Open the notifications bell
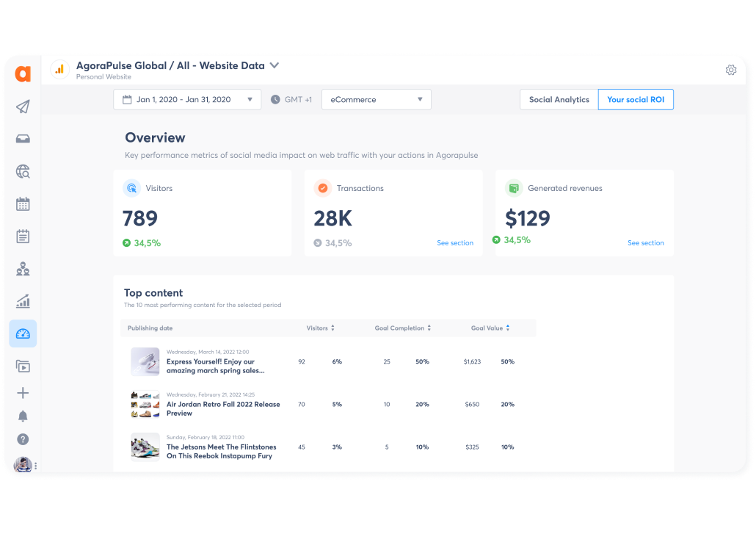756x534 pixels. point(23,416)
